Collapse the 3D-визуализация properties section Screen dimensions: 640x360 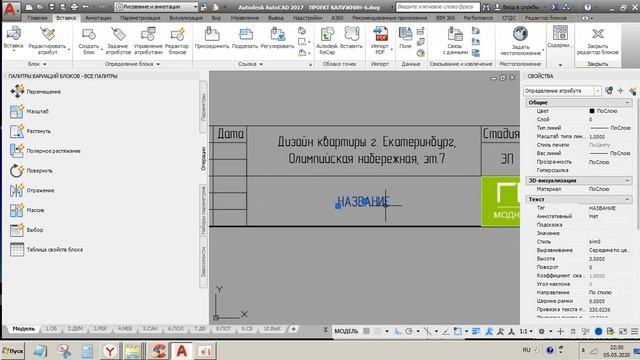(x=627, y=180)
